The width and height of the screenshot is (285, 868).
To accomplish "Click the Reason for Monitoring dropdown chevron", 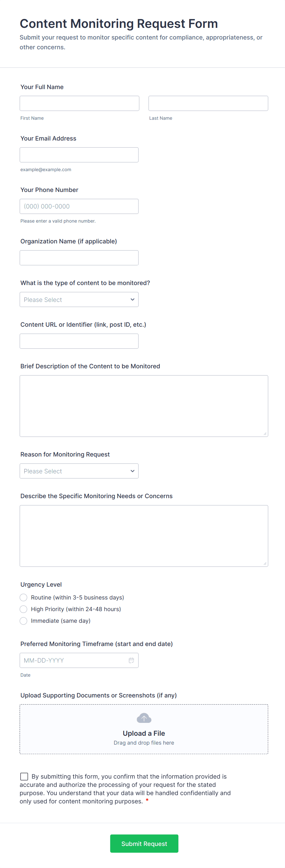I will pos(132,471).
